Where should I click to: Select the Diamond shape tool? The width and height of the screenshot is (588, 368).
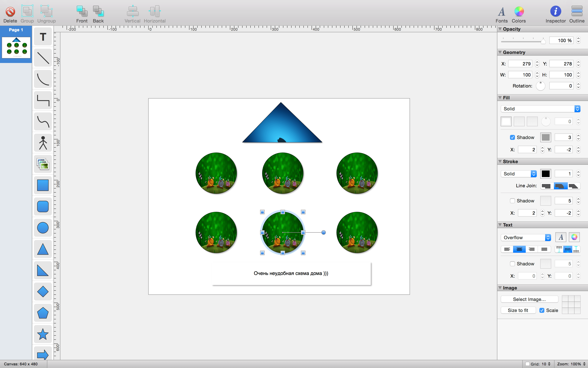coord(43,292)
